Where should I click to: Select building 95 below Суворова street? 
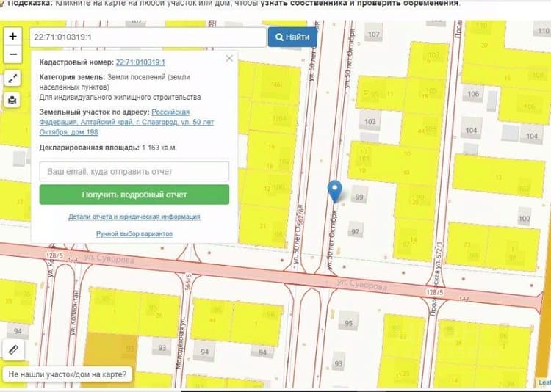(348, 322)
